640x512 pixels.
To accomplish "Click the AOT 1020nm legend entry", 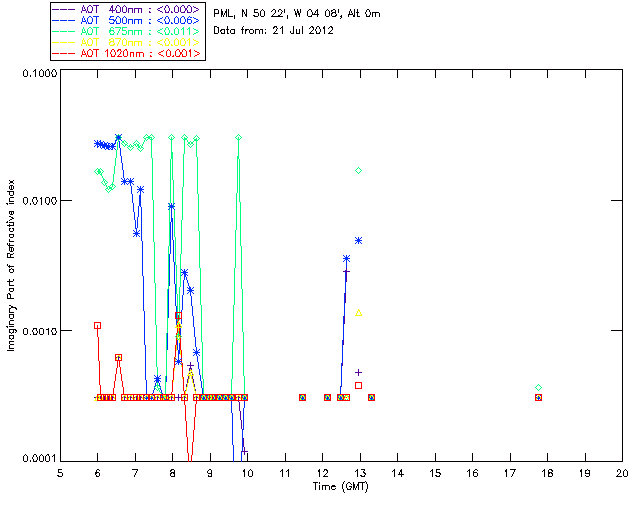I will [127, 53].
